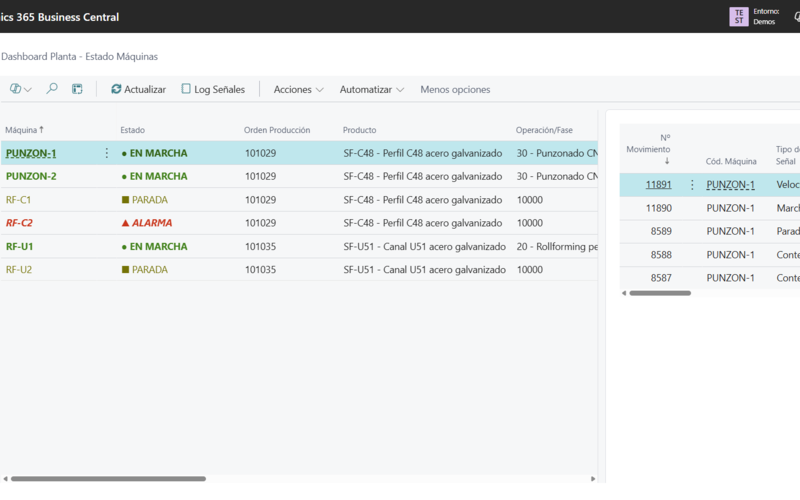The height and width of the screenshot is (500, 800).
Task: Click 10000 operation cell of RF-C1
Action: click(x=530, y=199)
